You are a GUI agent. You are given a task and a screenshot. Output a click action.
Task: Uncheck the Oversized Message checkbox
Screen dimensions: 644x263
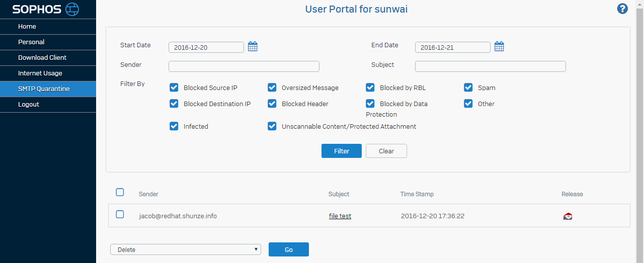(x=272, y=87)
